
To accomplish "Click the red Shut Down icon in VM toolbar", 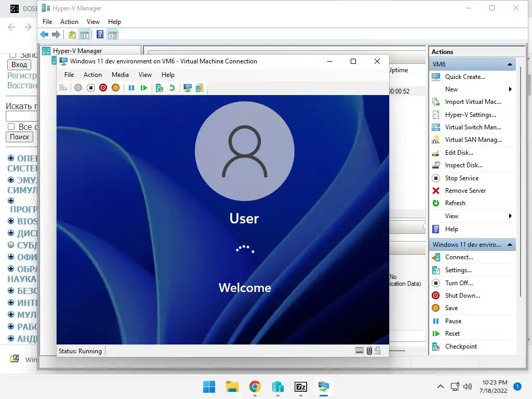I will [x=103, y=88].
